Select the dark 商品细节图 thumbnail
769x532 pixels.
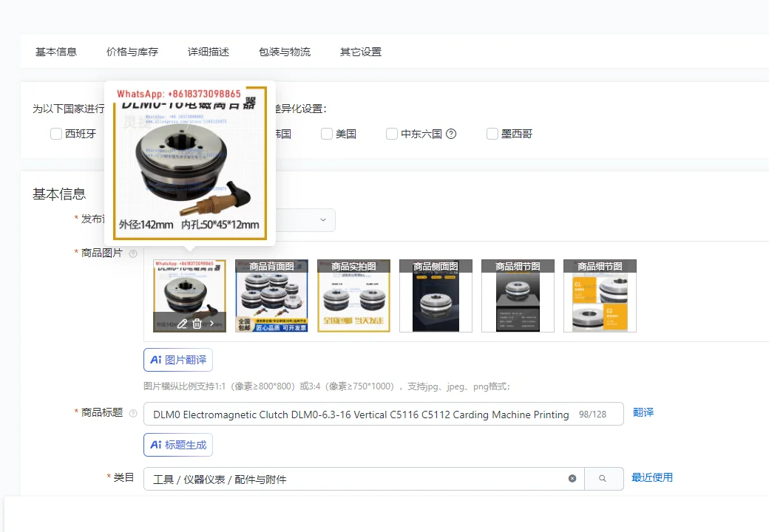tap(518, 296)
